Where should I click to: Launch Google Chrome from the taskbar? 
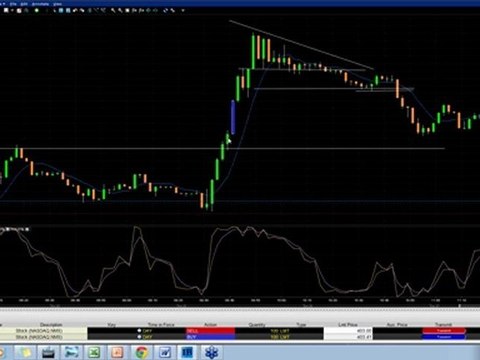tap(141, 352)
